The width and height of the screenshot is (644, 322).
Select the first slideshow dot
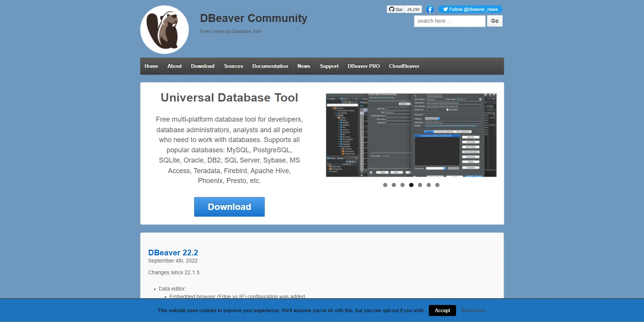[385, 185]
